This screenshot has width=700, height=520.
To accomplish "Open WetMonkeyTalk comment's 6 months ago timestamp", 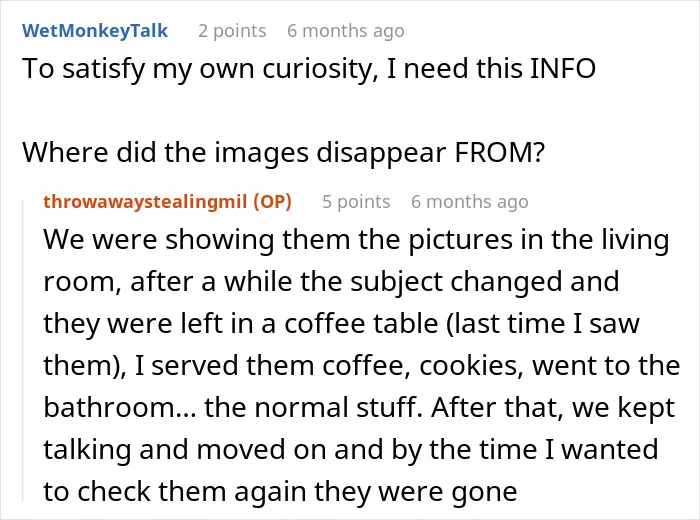I will coord(346,31).
